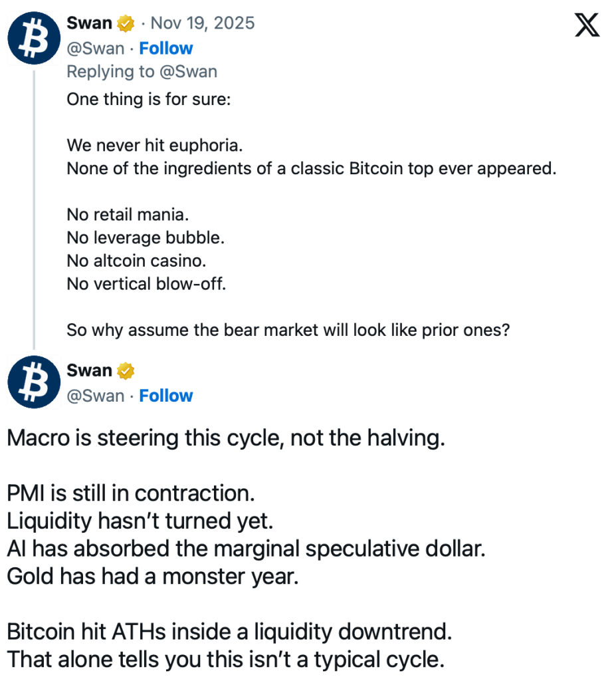Open the Nov 19, 2025 timestamp
This screenshot has width=616, height=681.
click(x=203, y=23)
